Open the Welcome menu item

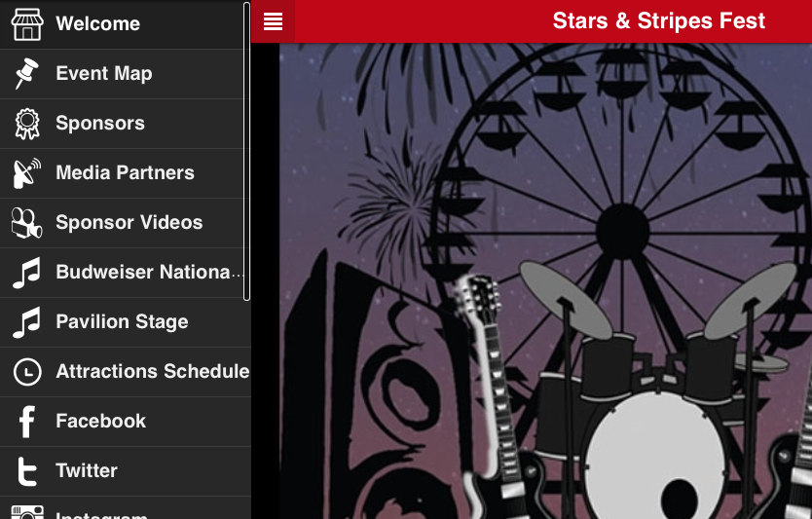[126, 24]
